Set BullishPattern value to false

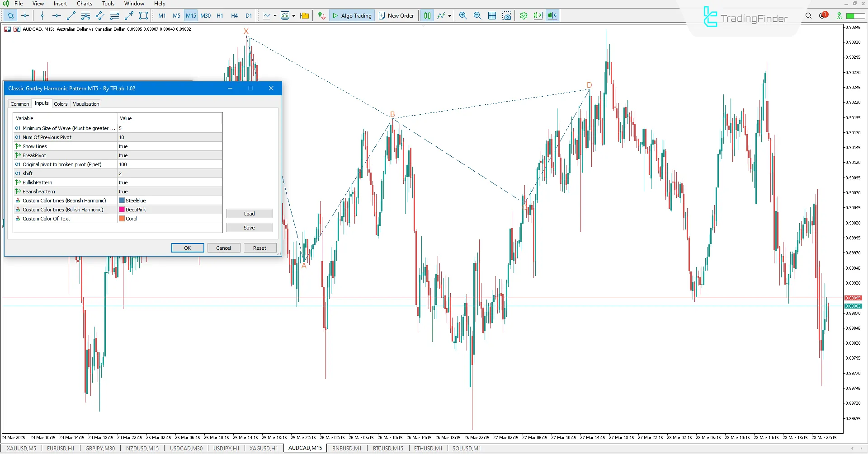click(x=170, y=183)
